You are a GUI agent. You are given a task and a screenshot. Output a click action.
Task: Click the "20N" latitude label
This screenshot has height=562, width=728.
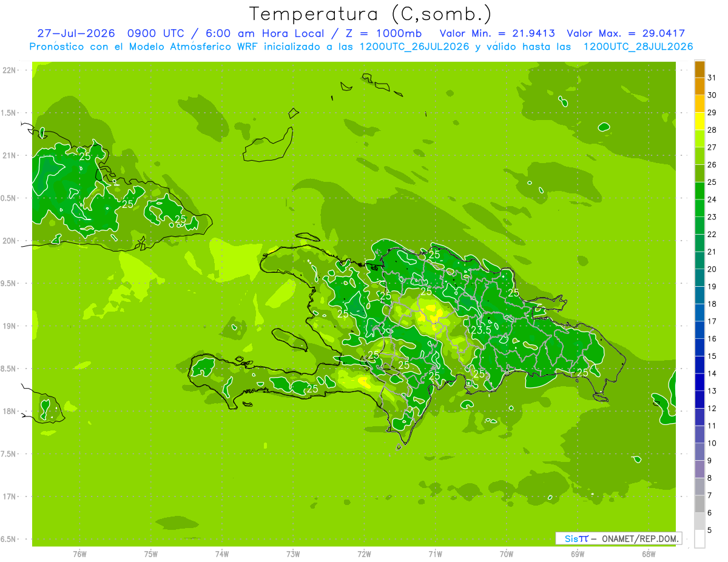coord(9,241)
